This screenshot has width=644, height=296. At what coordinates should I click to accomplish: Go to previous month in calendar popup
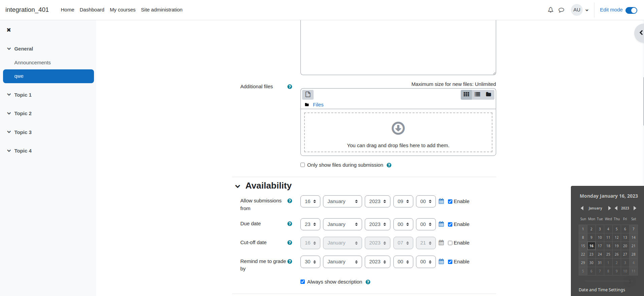[x=582, y=208]
